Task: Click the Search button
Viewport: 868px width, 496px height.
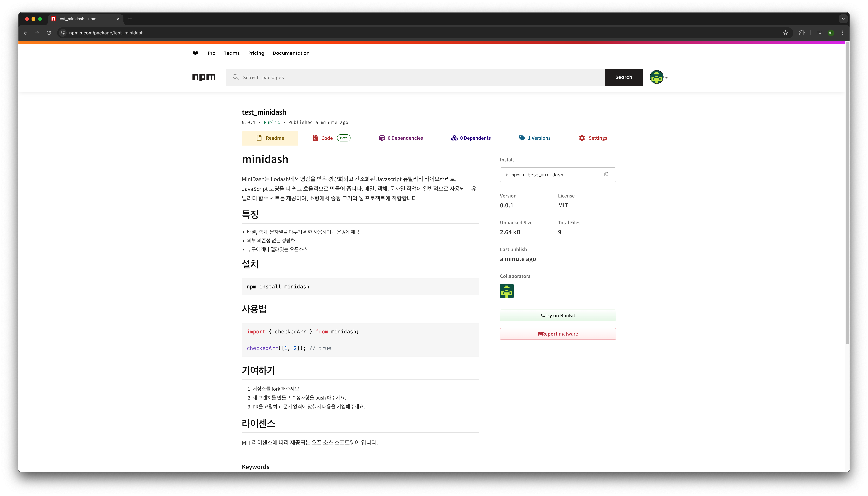Action: [x=623, y=77]
